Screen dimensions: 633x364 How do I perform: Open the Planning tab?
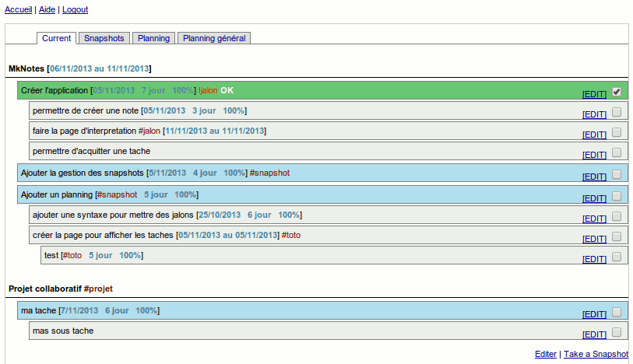coord(153,38)
